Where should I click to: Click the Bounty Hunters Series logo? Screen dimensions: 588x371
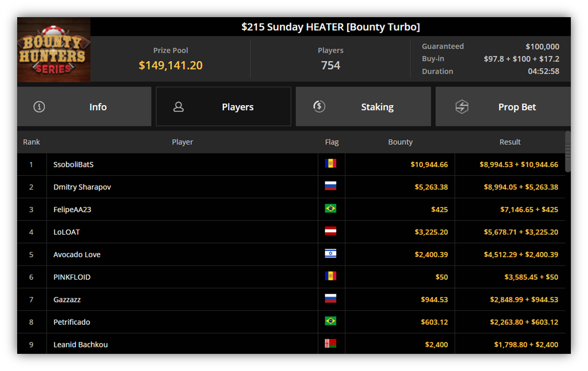[54, 49]
